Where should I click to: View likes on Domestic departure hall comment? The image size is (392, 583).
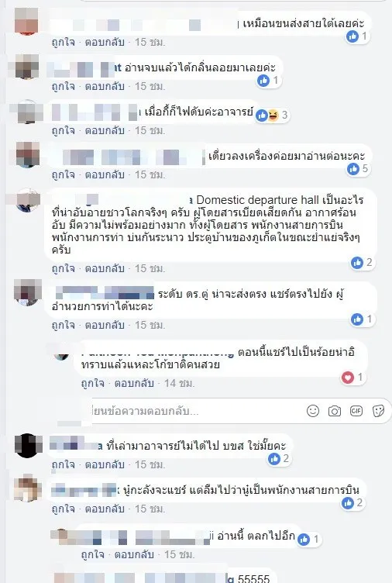(x=362, y=263)
